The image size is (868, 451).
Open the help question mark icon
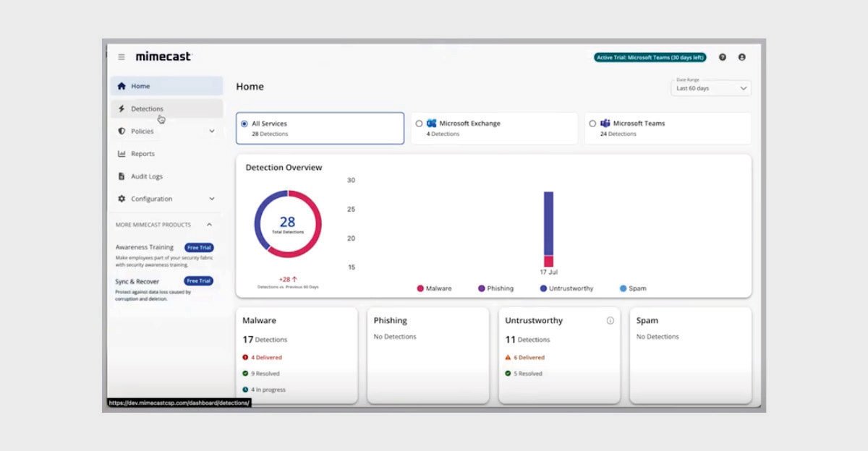[x=723, y=57]
